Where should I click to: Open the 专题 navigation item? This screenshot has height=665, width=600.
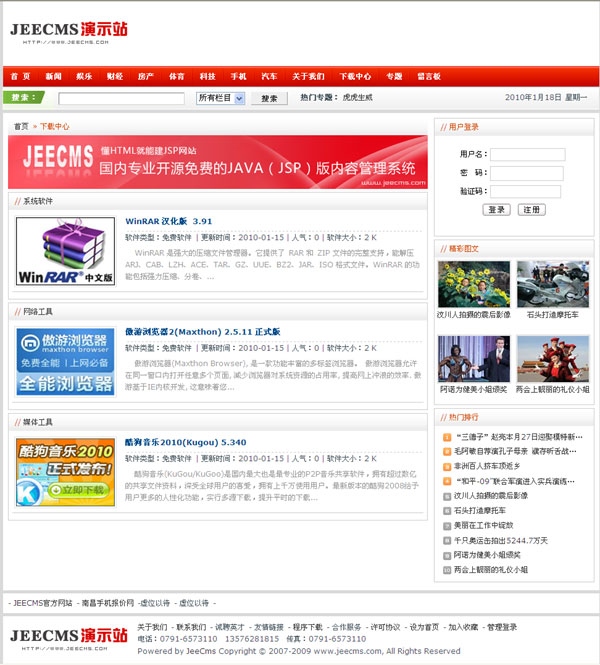pyautogui.click(x=394, y=76)
